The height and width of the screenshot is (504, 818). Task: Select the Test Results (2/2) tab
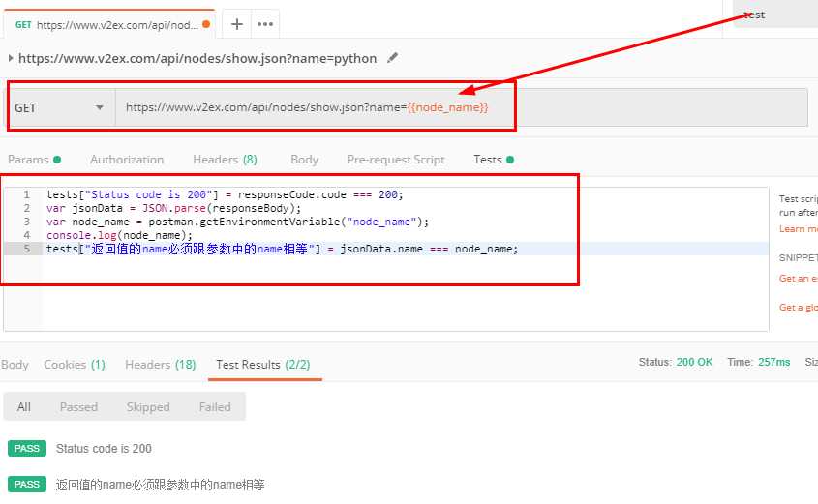click(x=263, y=365)
